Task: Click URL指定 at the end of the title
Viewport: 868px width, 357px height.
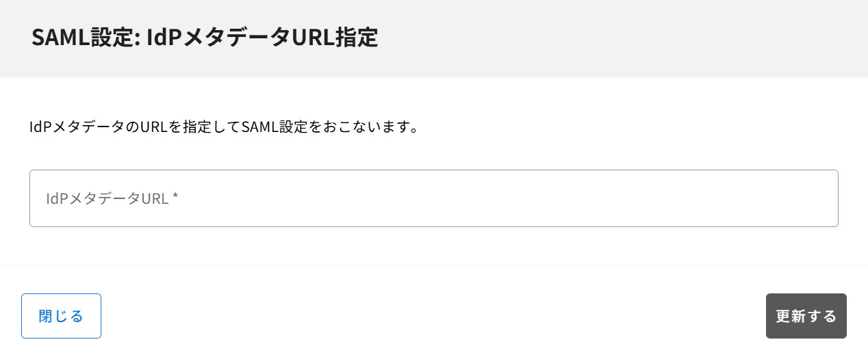Action: (x=335, y=38)
